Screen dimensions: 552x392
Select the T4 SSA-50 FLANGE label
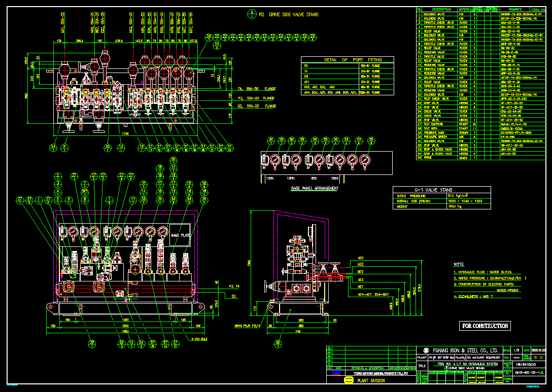(257, 89)
